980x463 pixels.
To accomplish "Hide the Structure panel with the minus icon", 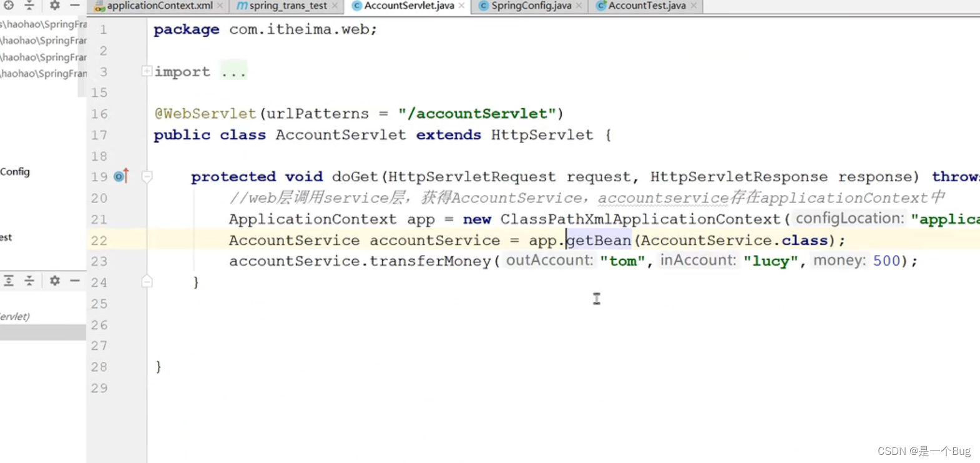I will [x=75, y=281].
